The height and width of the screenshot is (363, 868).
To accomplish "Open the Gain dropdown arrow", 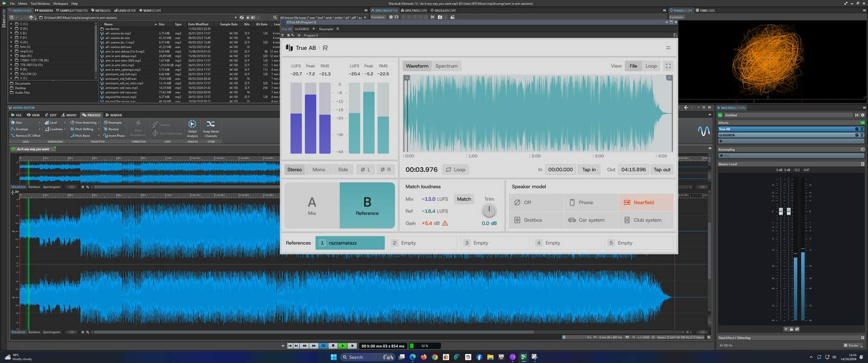I will coord(40,123).
